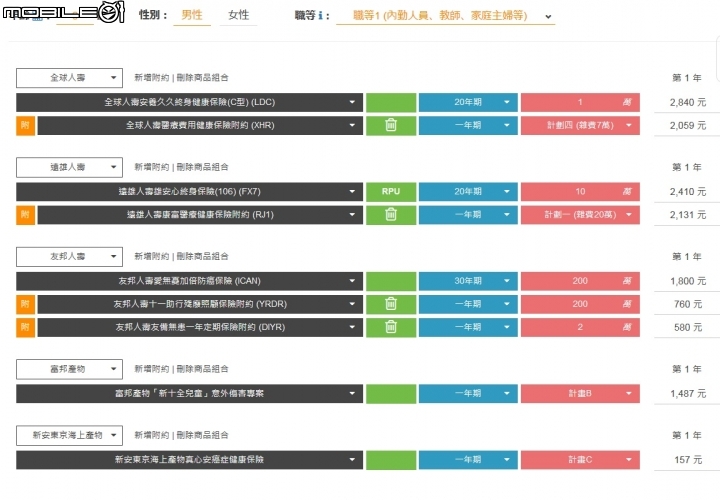This screenshot has height=500, width=720.
Task: Open the 計畫C plan dropdown
Action: (580, 460)
